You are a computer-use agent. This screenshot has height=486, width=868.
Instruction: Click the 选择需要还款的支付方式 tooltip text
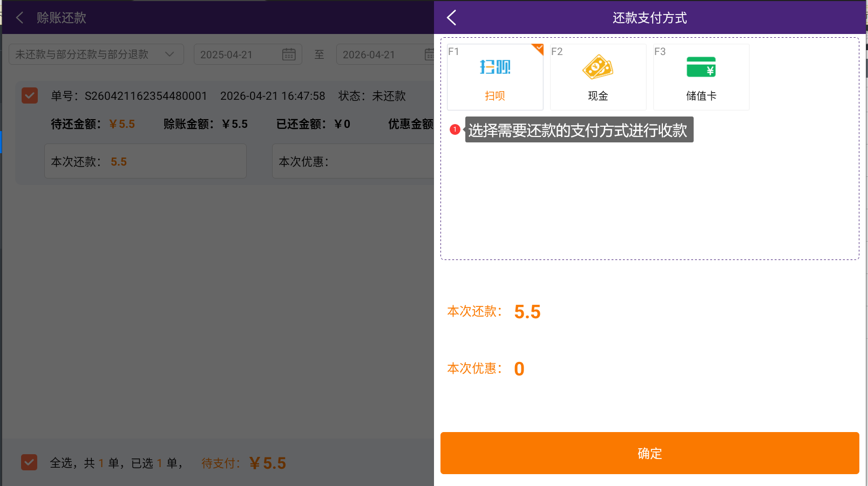coord(578,130)
